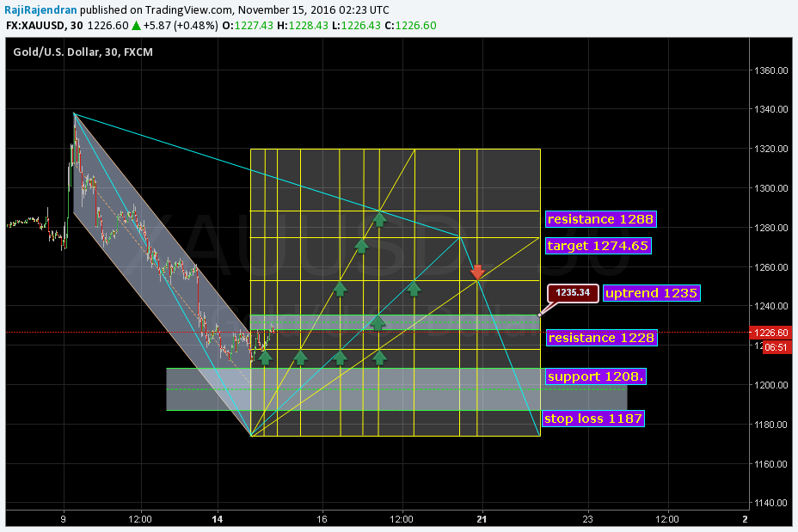Click the TradingView.com text in header

(189, 9)
